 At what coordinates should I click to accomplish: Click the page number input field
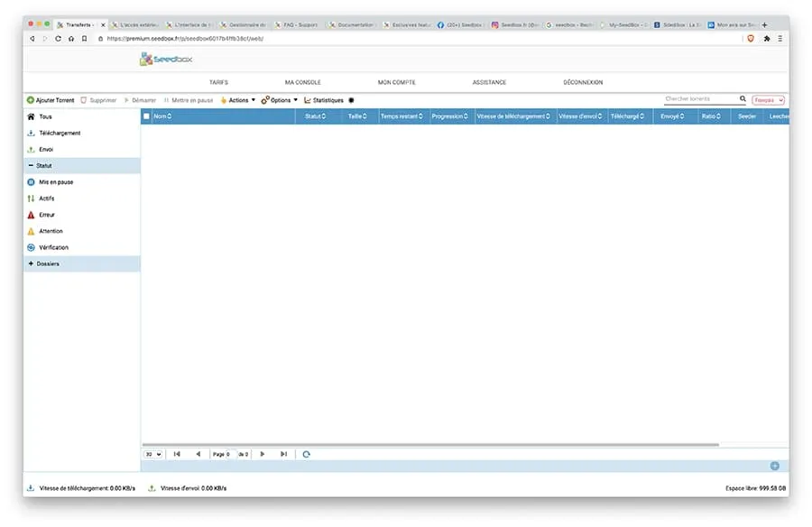point(230,454)
